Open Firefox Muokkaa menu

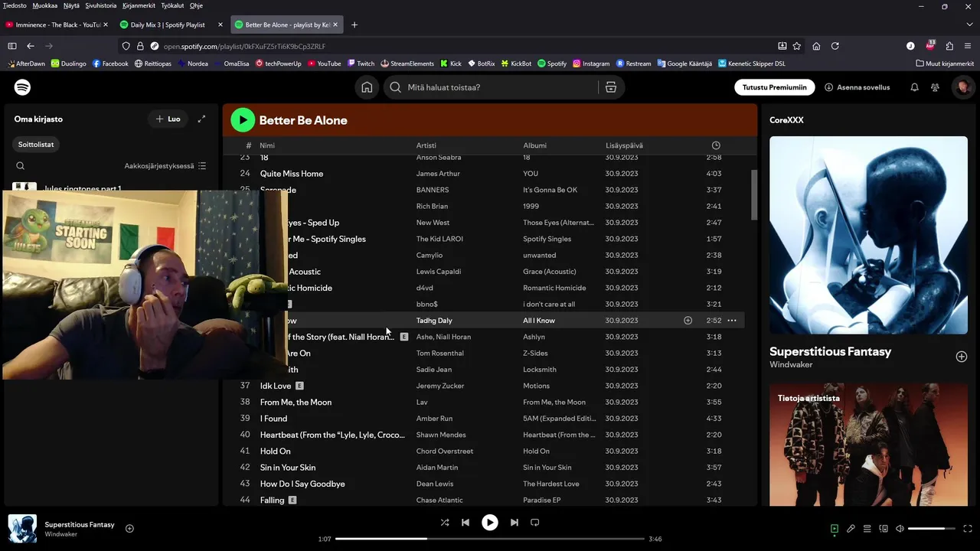45,5
